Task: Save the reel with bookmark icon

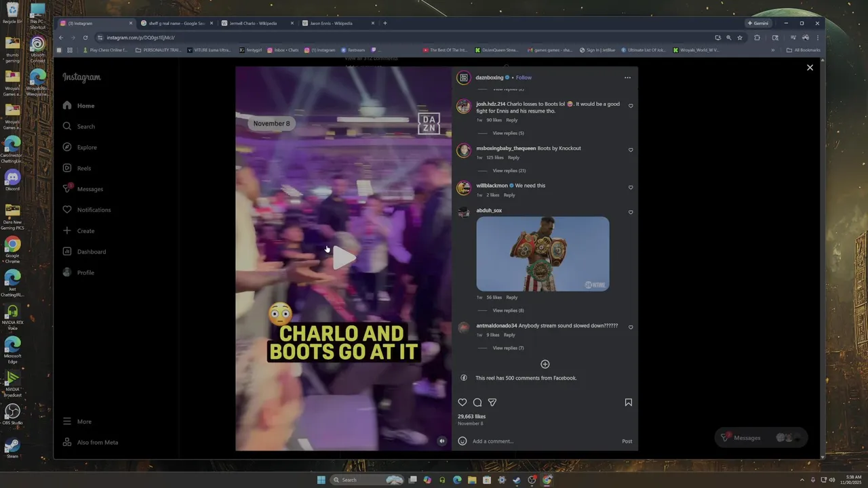Action: click(x=629, y=403)
